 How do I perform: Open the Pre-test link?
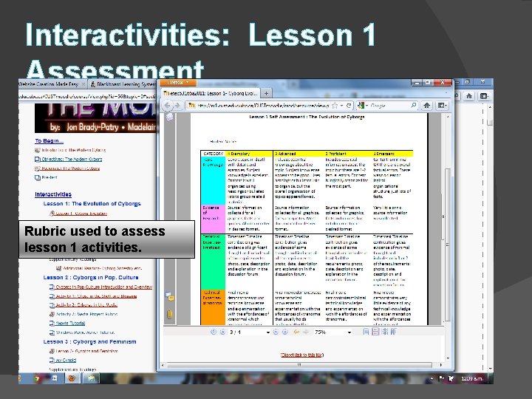[x=50, y=177]
